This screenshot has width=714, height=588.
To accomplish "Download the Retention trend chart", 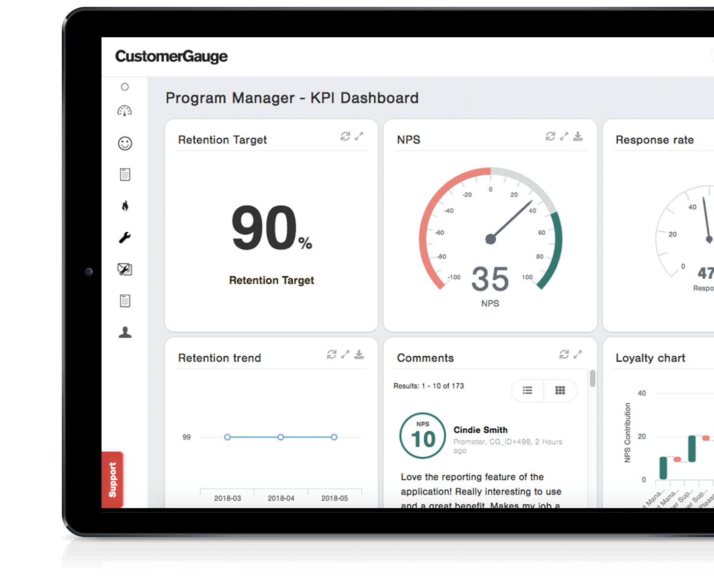I will [x=359, y=354].
